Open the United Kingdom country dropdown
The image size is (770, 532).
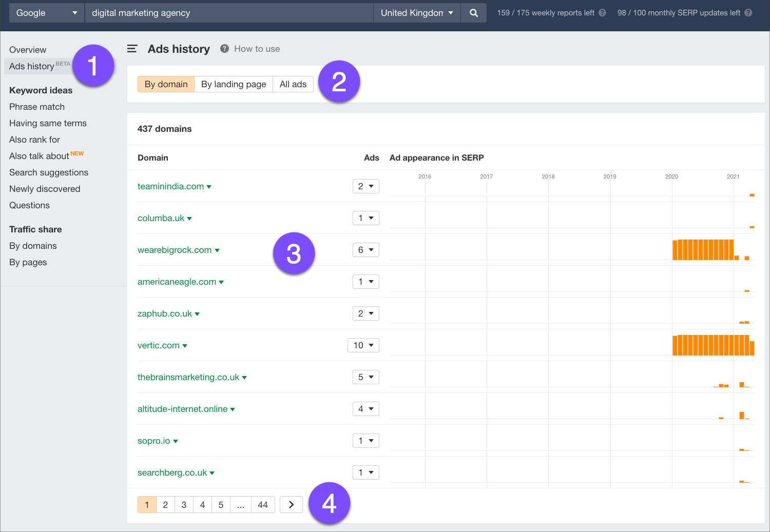click(417, 13)
